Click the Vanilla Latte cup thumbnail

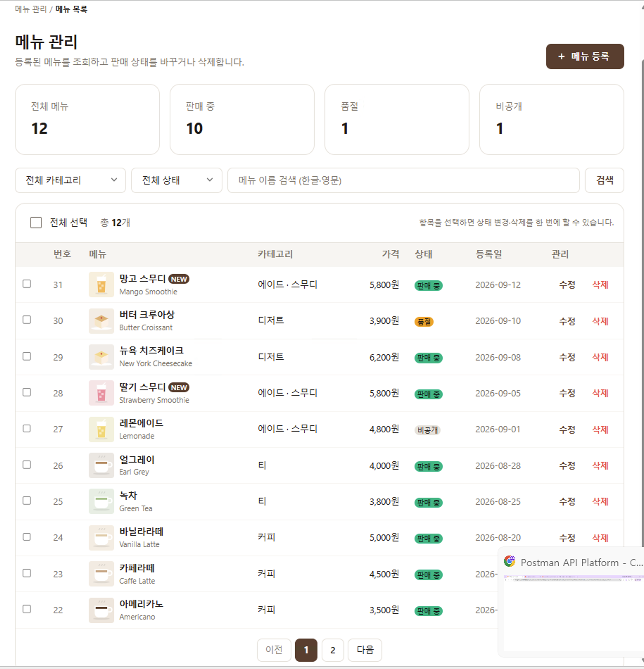(x=101, y=538)
